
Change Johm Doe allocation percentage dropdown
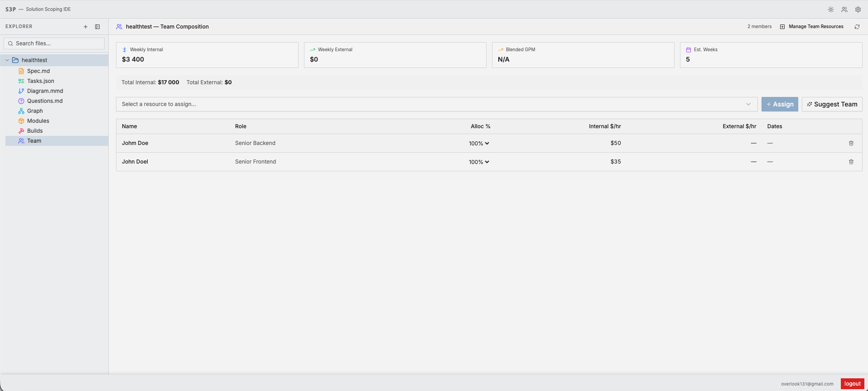479,143
